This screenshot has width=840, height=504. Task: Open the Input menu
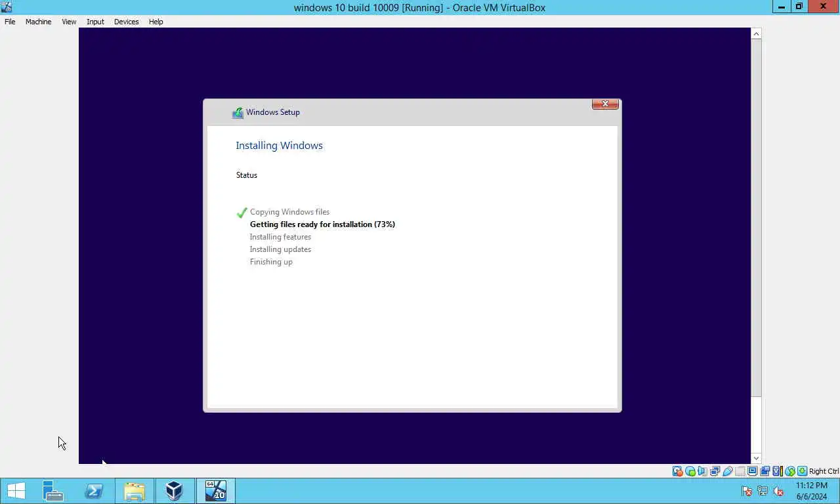tap(95, 22)
